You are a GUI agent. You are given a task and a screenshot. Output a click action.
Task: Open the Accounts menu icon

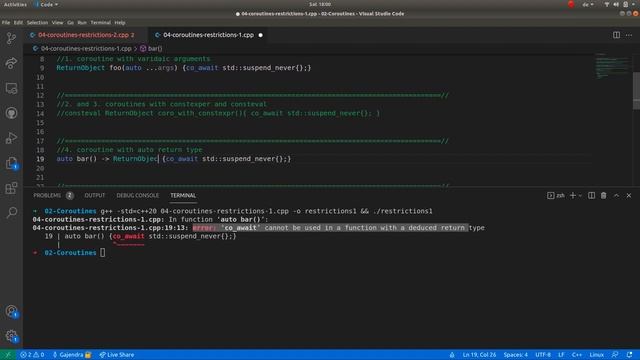click(11, 311)
